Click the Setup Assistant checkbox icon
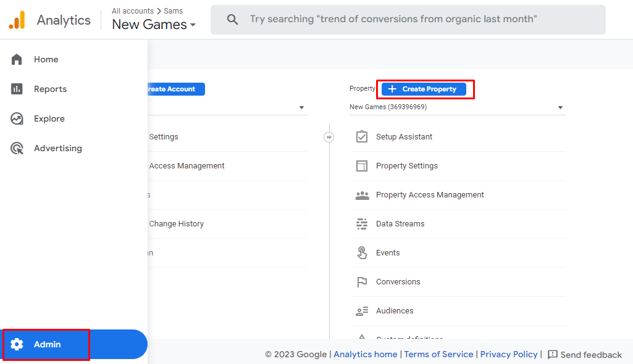The height and width of the screenshot is (364, 633). click(362, 136)
